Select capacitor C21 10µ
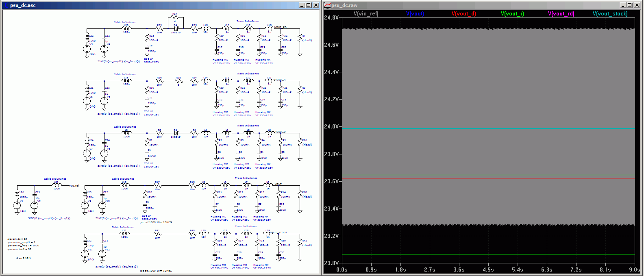This screenshot has width=644, height=276. tap(35, 195)
